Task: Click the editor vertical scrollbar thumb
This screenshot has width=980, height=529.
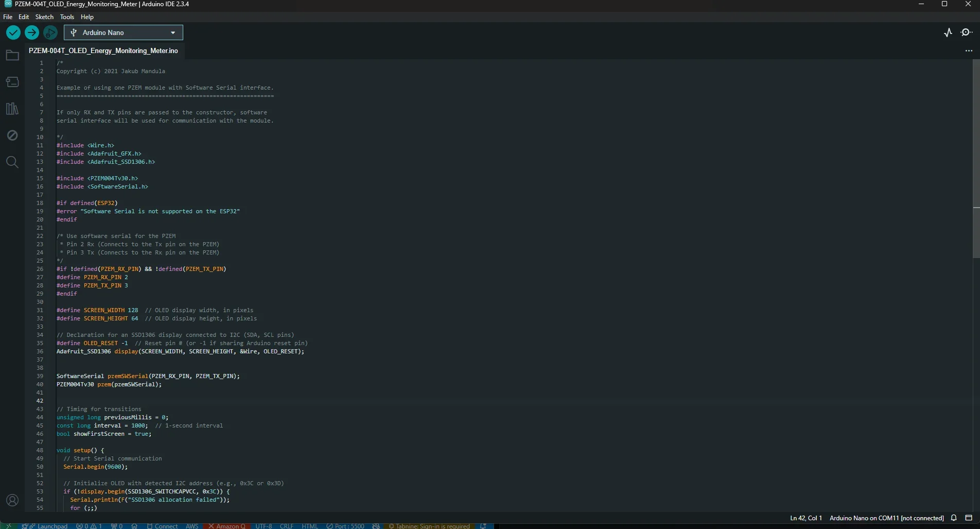Action: [976, 159]
